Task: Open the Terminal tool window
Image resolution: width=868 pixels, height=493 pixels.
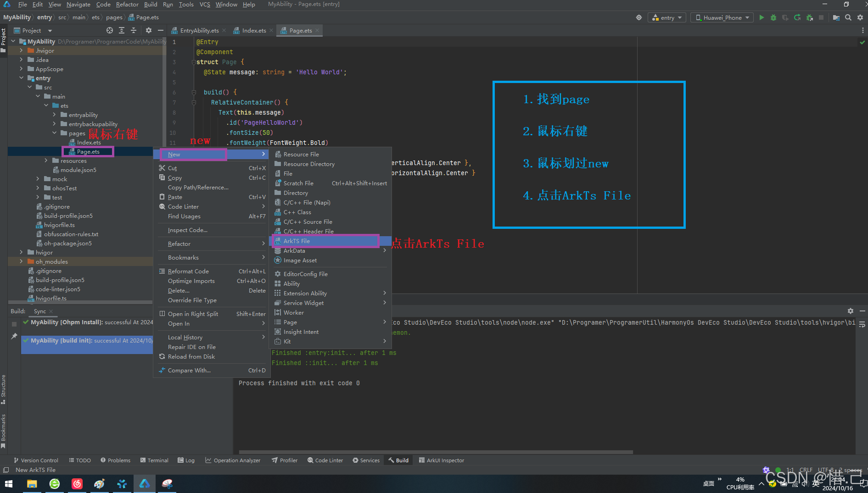Action: [x=154, y=460]
